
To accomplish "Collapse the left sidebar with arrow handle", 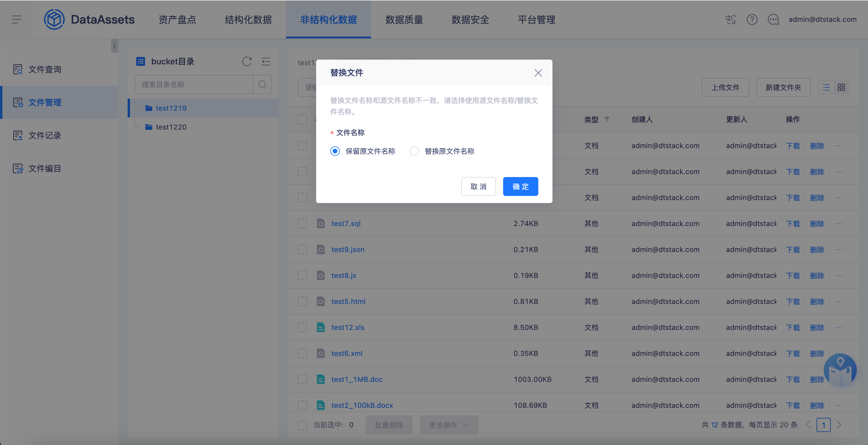I will tap(115, 46).
